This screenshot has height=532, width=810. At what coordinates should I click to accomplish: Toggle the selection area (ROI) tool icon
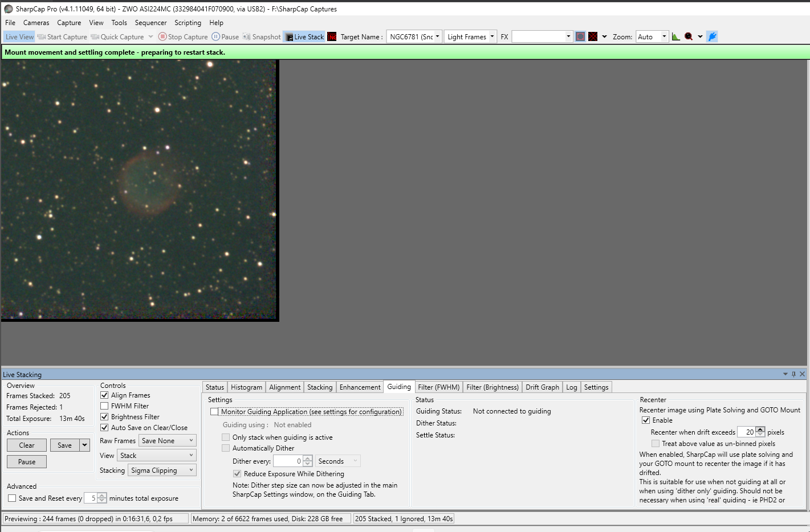(580, 36)
